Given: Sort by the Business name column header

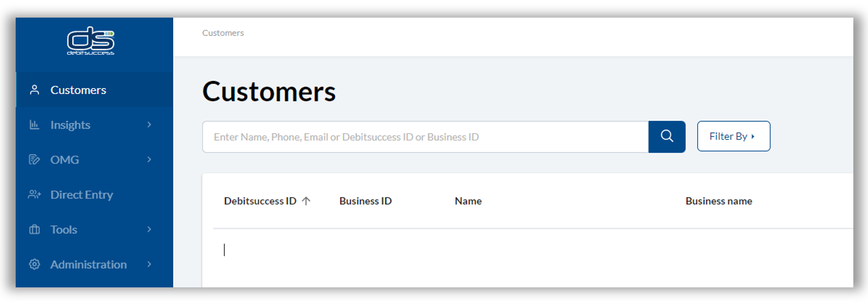Looking at the screenshot, I should click(718, 201).
